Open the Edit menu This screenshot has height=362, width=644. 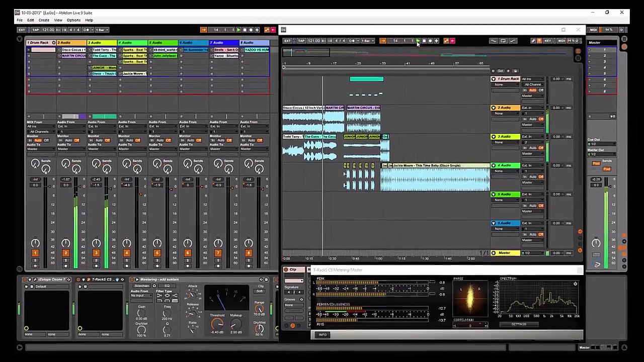coord(31,20)
